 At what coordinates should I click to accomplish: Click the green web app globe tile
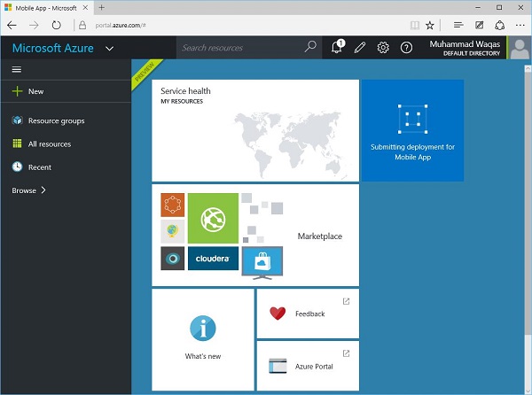(x=213, y=219)
